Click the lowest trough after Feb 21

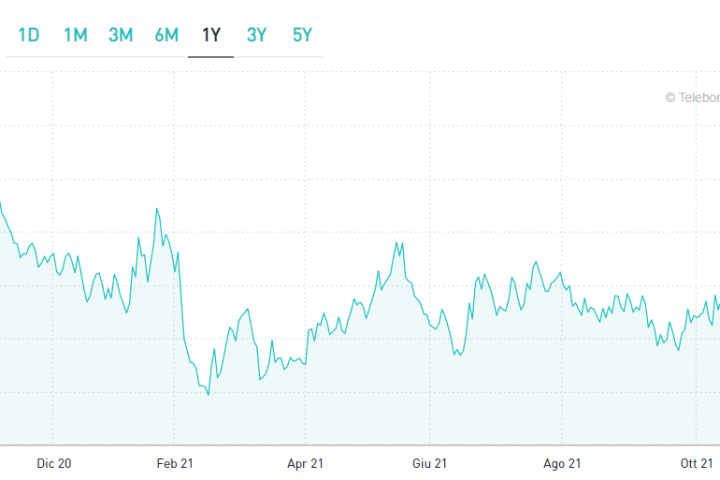pos(208,395)
